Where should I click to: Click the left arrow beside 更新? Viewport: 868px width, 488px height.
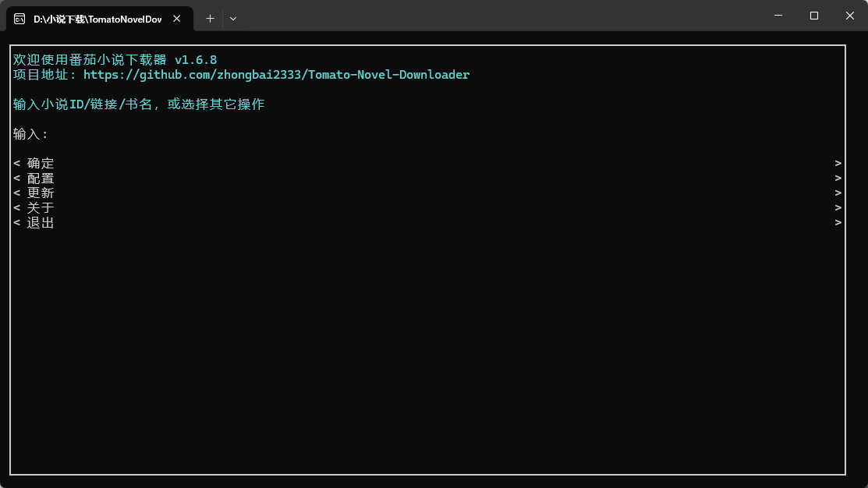16,193
